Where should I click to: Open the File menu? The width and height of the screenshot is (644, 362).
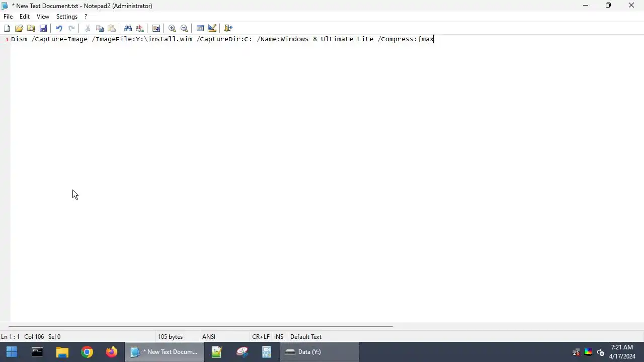8,17
